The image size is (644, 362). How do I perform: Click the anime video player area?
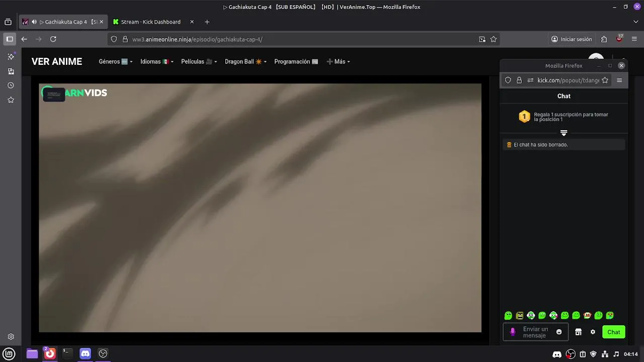click(x=260, y=208)
